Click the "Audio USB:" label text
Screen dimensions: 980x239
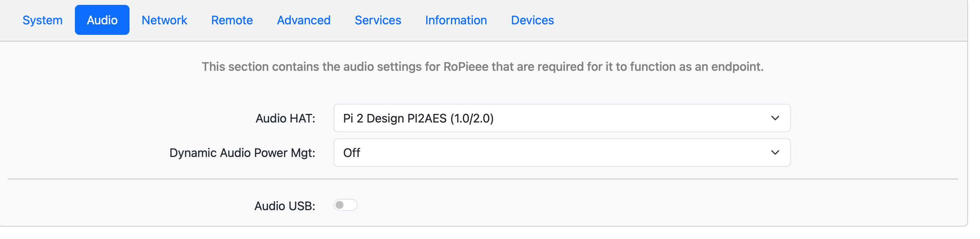[284, 206]
